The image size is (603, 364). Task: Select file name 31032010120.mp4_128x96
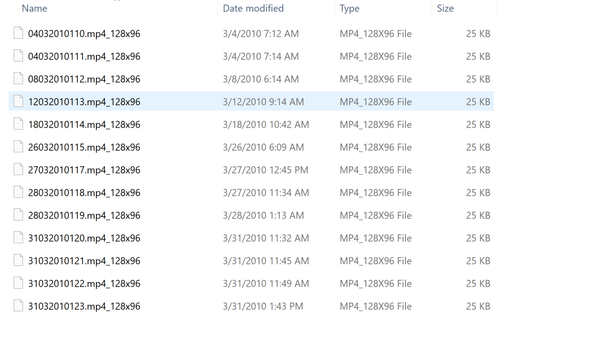tap(84, 238)
